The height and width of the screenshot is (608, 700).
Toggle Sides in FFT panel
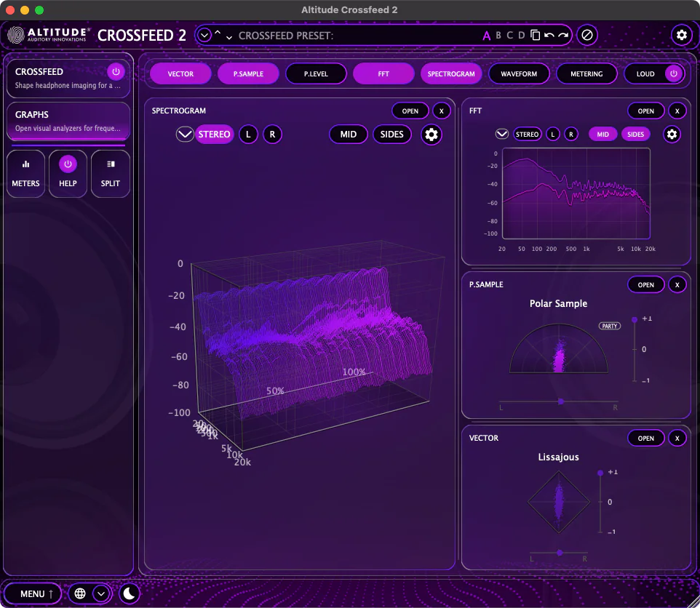tap(636, 135)
